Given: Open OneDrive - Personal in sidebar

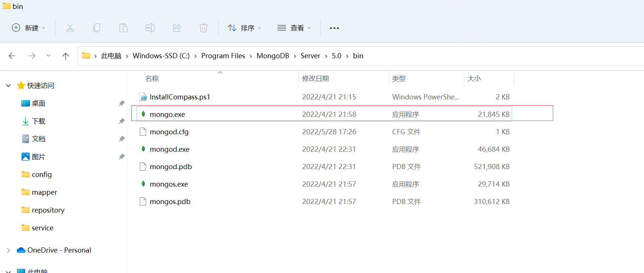Looking at the screenshot, I should tap(59, 250).
